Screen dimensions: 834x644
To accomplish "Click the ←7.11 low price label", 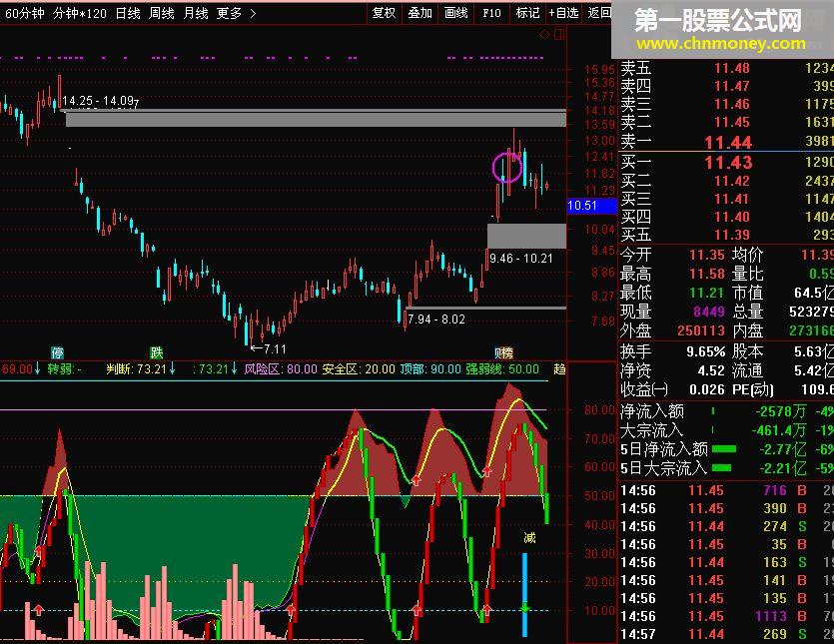I will (269, 348).
